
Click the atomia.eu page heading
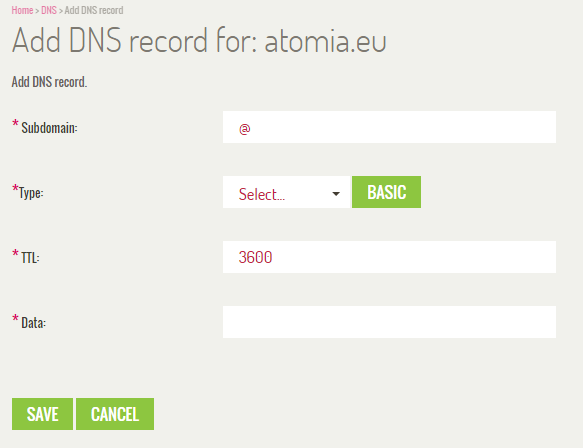point(199,40)
